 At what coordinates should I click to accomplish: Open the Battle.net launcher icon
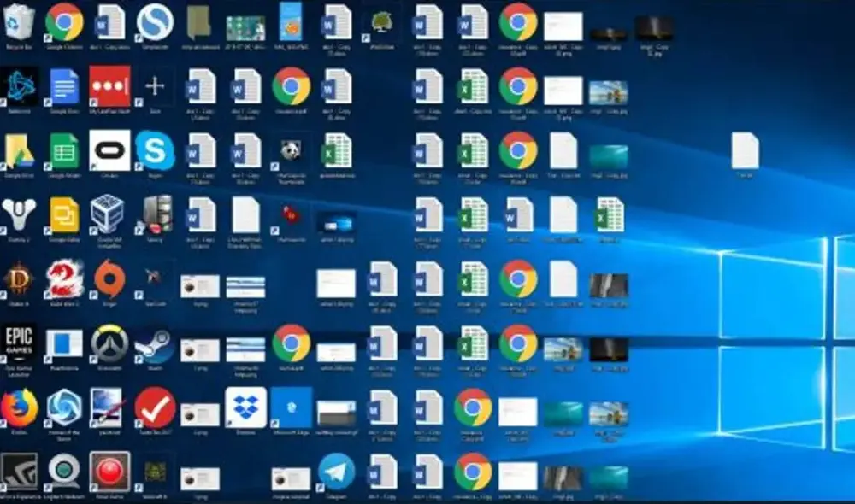[x=19, y=87]
